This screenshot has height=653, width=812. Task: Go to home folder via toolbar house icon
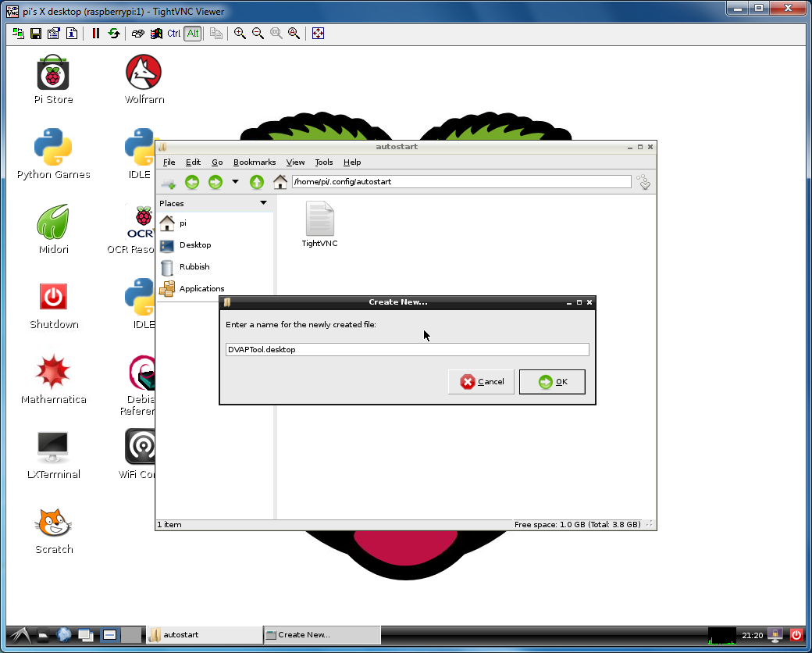click(x=280, y=182)
